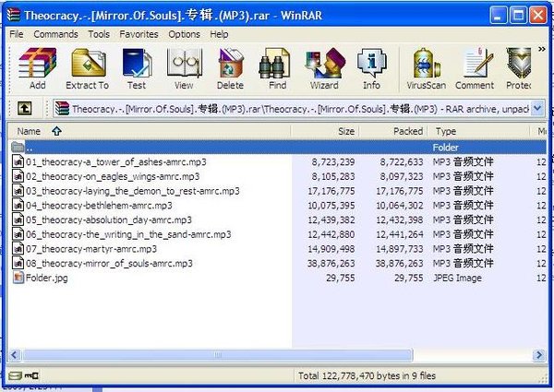The width and height of the screenshot is (554, 392).
Task: Minimize the WinRAR window
Action: coord(499,16)
